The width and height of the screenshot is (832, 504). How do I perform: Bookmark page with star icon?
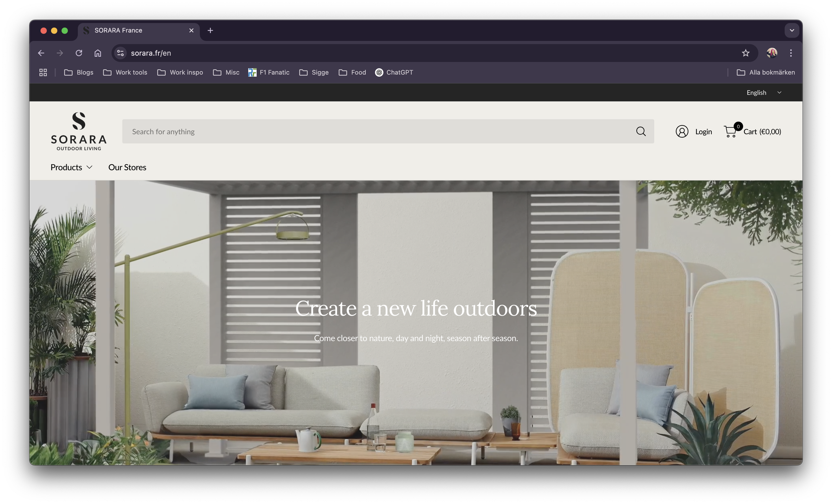(745, 53)
